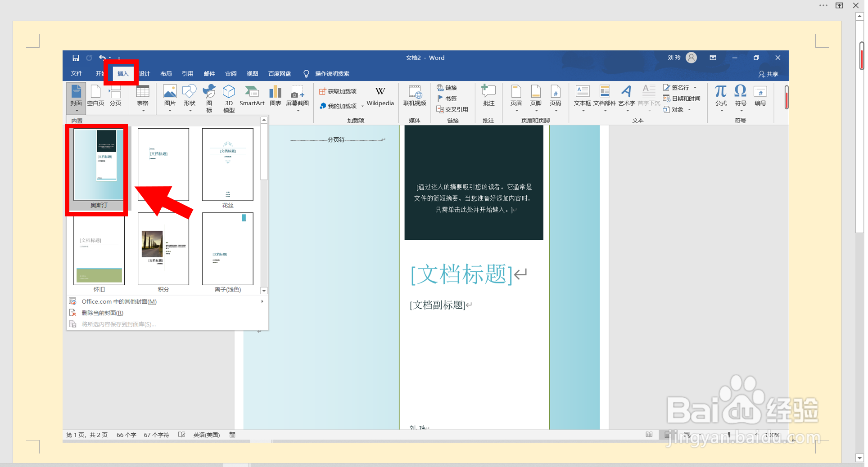
Task: Click the 图标 icons button
Action: click(209, 99)
